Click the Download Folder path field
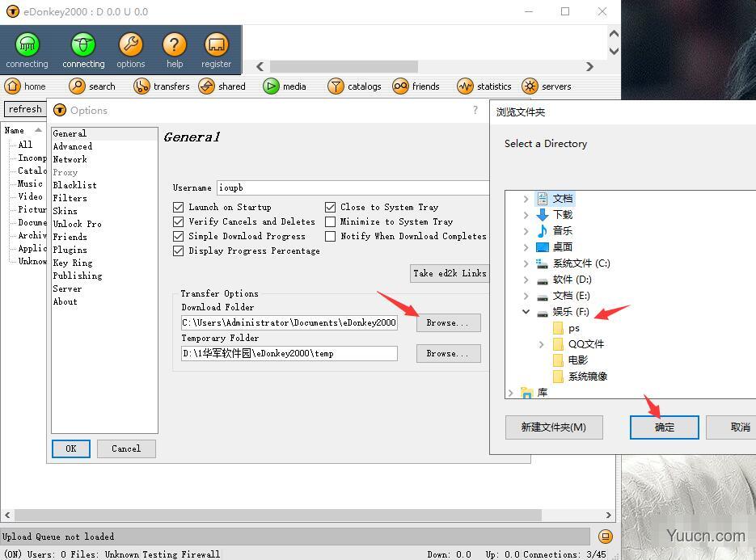 (x=289, y=322)
